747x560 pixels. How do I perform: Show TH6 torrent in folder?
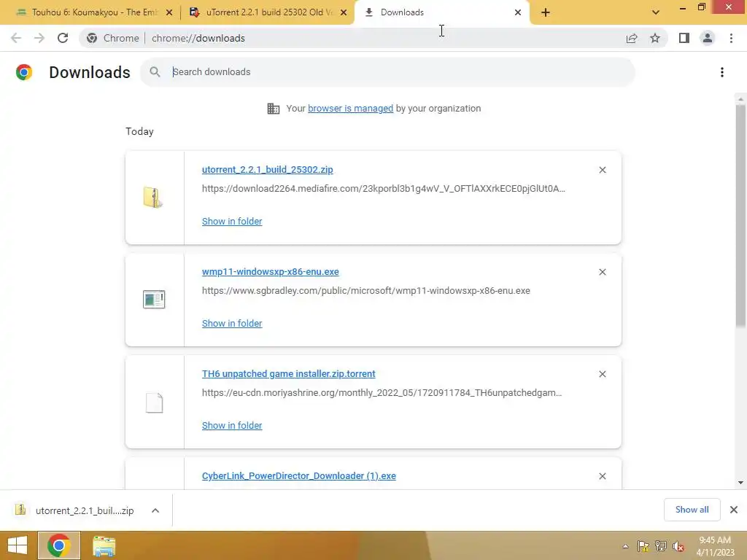tap(231, 426)
